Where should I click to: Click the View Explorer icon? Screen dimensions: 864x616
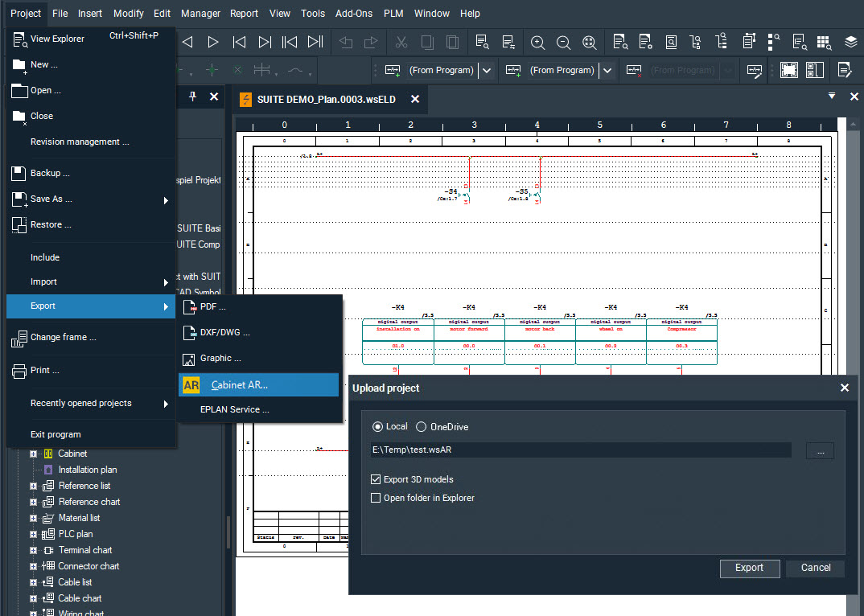point(20,39)
